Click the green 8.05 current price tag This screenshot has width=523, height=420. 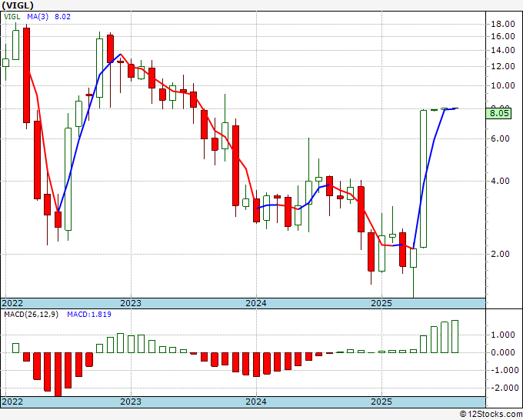point(498,113)
